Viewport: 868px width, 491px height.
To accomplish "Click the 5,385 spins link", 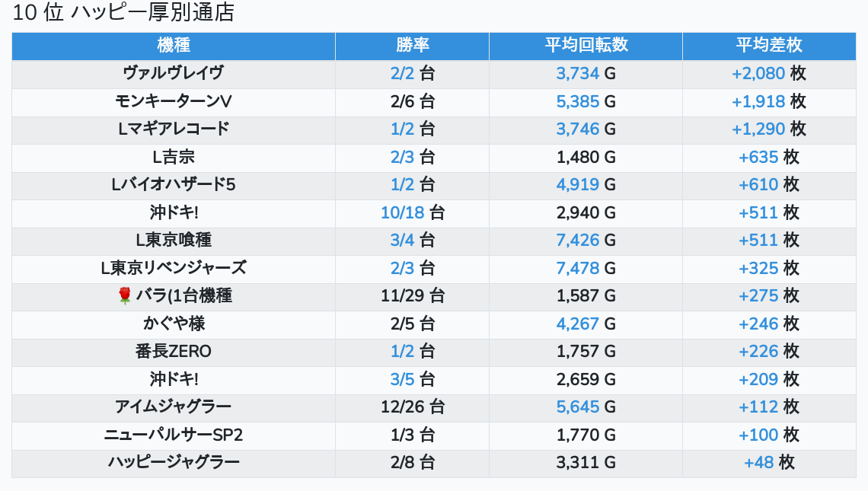I will [578, 102].
